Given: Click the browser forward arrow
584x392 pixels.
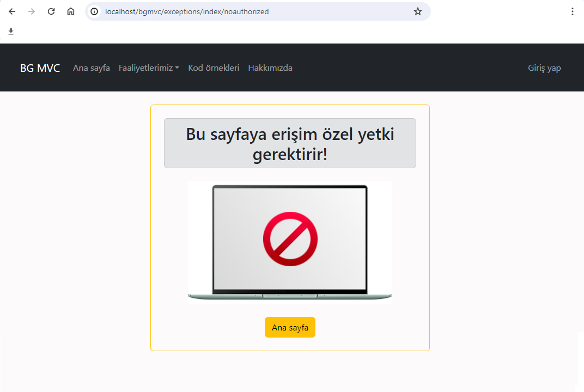Looking at the screenshot, I should (32, 11).
